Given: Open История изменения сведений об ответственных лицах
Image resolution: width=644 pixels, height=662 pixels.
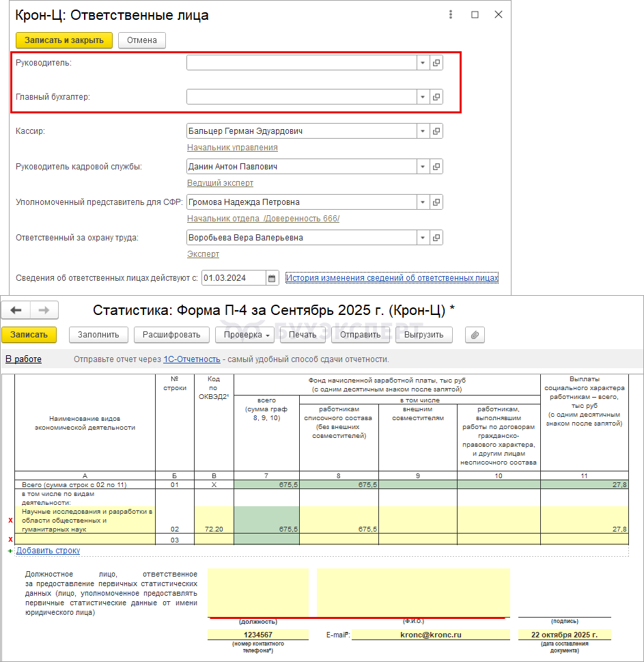Looking at the screenshot, I should pos(392,278).
